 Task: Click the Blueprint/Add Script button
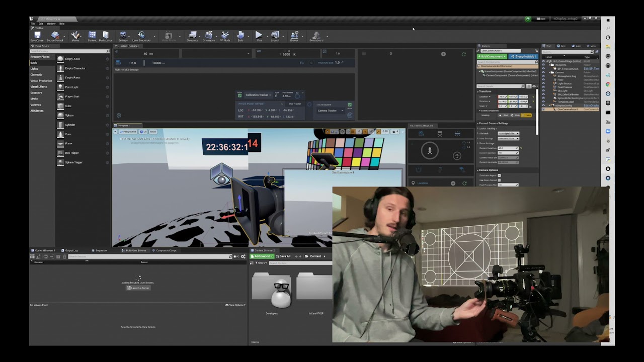pos(522,56)
